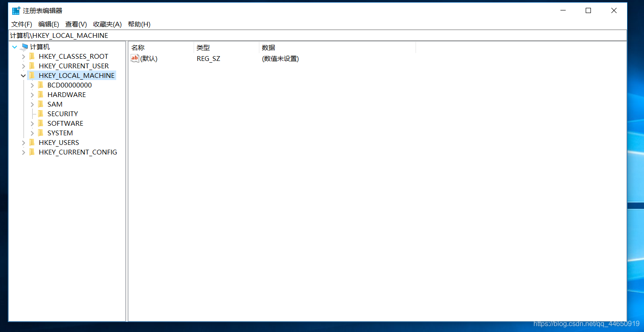Screen dimensions: 644x332
Task: Open the 帮助(H) menu
Action: point(139,24)
